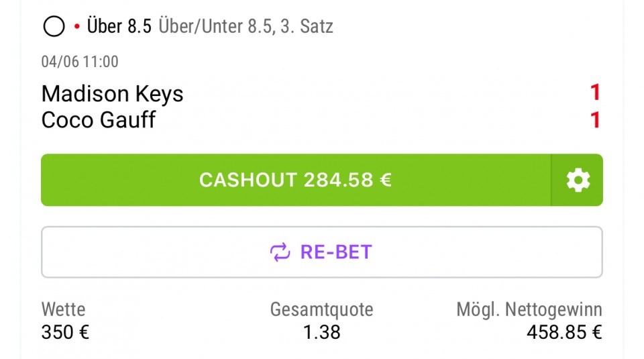Click the Gesamtquote value 1.38
Screen dimensions: 644x359
coord(321,332)
